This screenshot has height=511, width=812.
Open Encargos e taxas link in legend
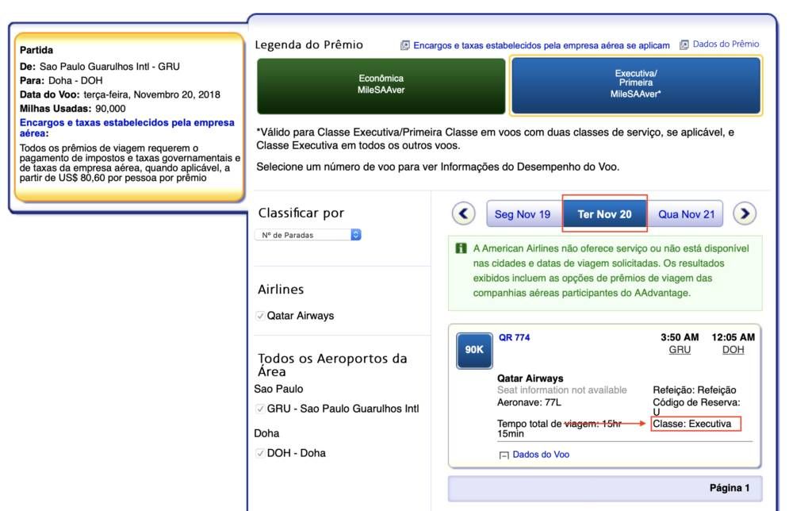coord(541,45)
